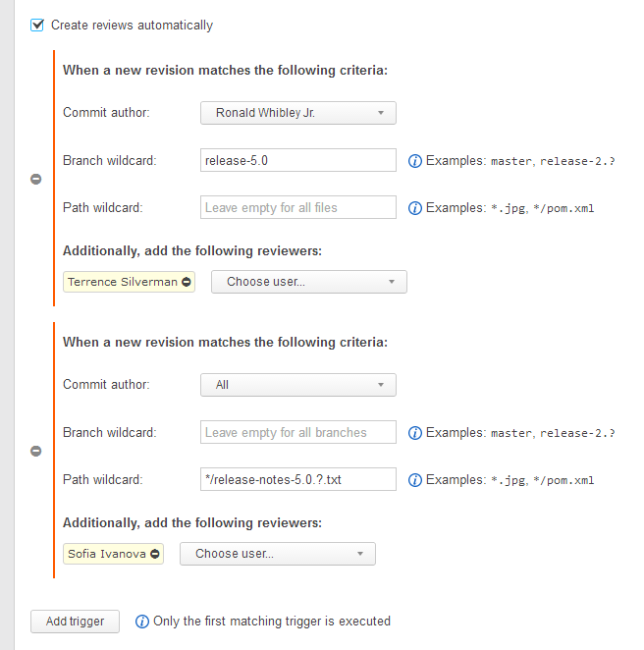Open Choose user dropdown next to Sofia Ivanova
Image resolution: width=644 pixels, height=650 pixels.
(278, 554)
